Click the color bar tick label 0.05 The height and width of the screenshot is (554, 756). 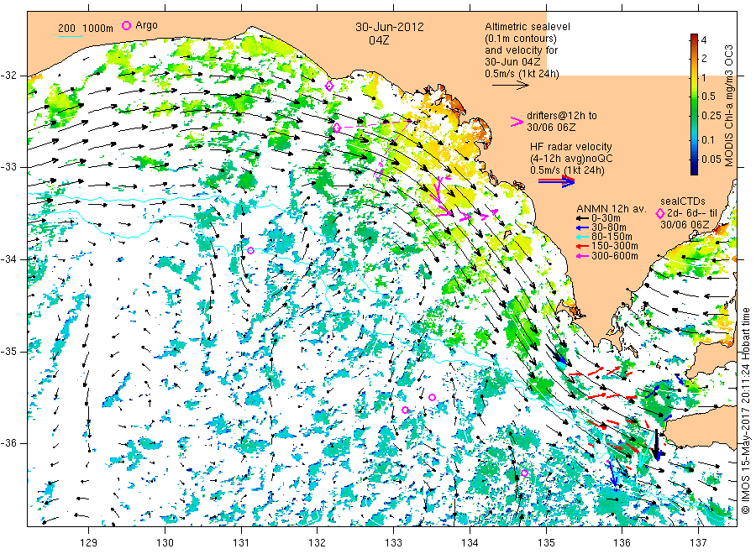click(711, 159)
